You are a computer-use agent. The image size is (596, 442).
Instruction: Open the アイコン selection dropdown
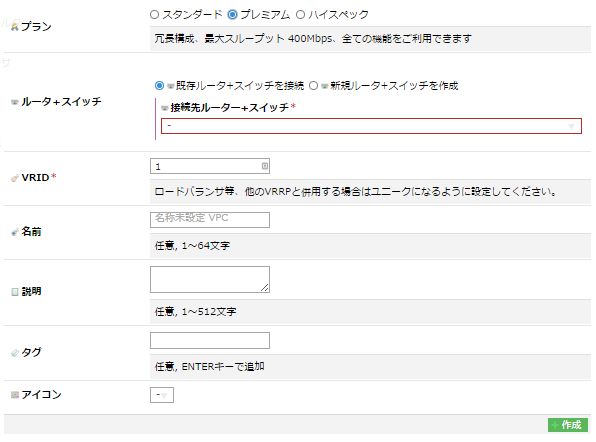click(x=162, y=395)
